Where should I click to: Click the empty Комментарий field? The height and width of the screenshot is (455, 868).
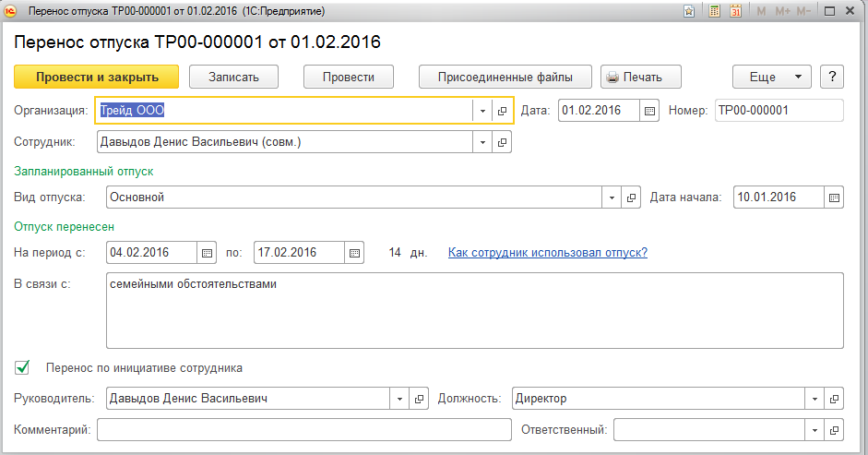click(303, 430)
